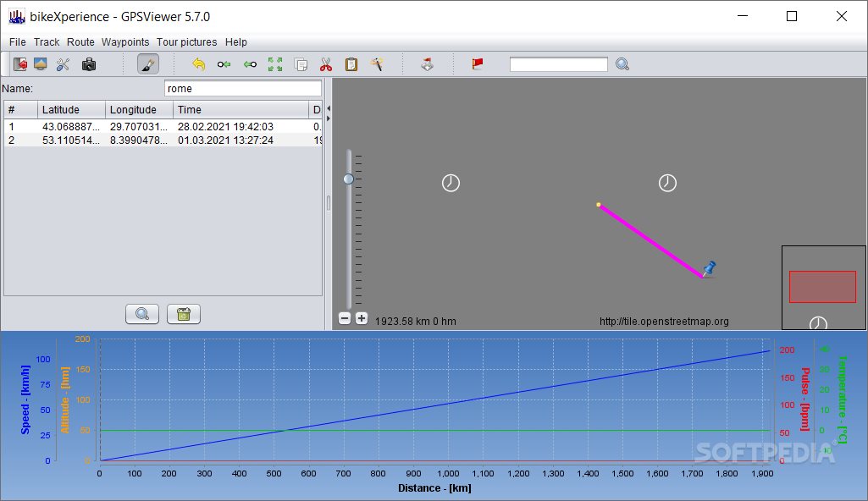Click the Speed - [km/h] axis label
868x501 pixels.
pos(25,399)
